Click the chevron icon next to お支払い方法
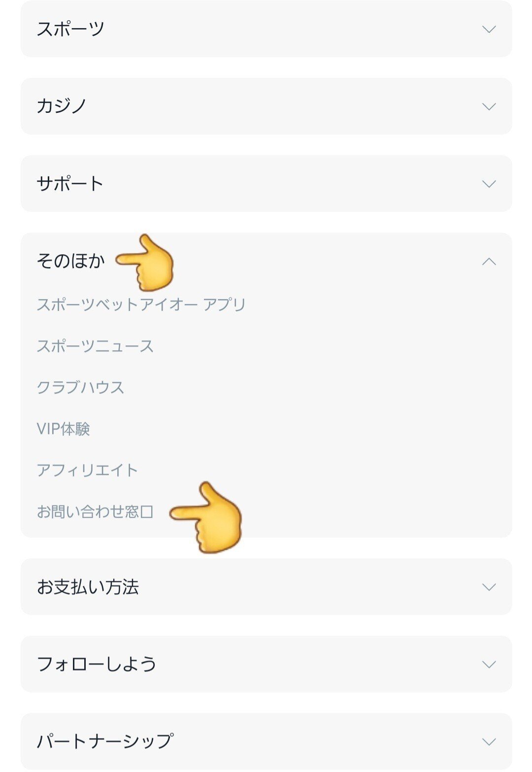Viewport: 532px width, 772px height. click(488, 586)
